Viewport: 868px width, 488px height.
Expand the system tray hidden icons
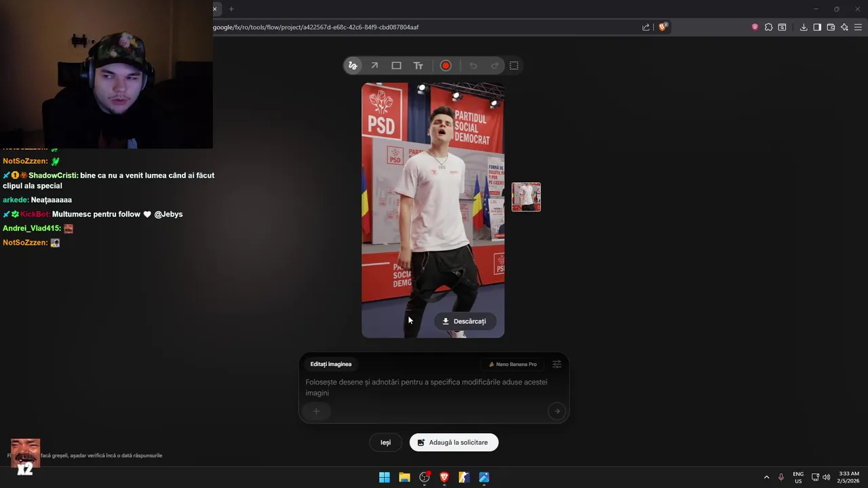click(767, 477)
